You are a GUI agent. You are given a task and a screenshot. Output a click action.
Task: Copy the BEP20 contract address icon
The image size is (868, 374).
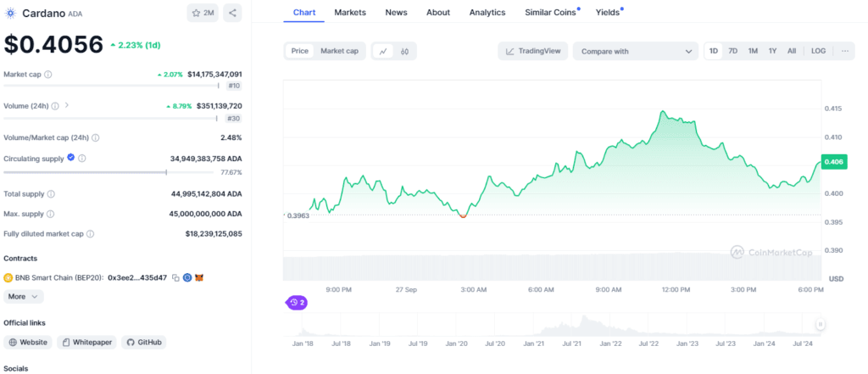click(175, 277)
